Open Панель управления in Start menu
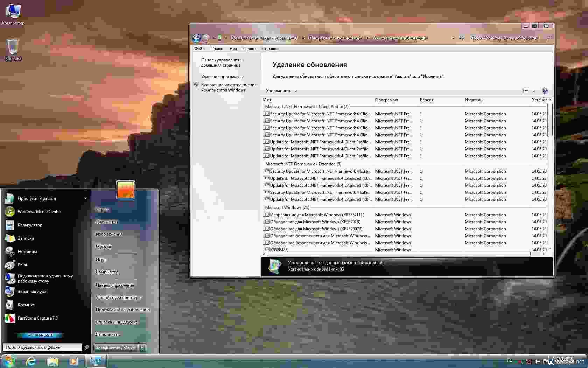This screenshot has height=368, width=588. tap(115, 285)
